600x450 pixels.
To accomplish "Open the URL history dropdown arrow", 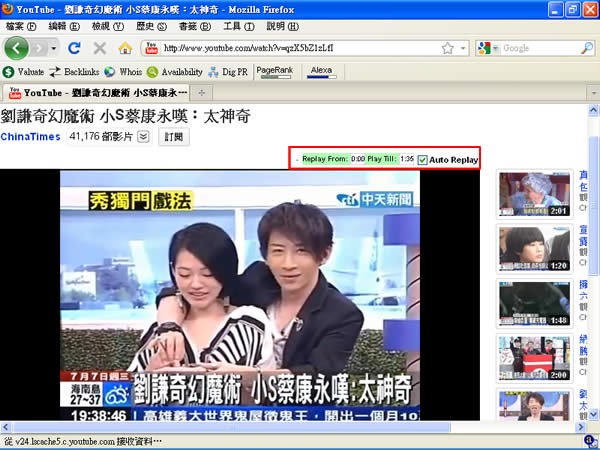I will pyautogui.click(x=462, y=48).
